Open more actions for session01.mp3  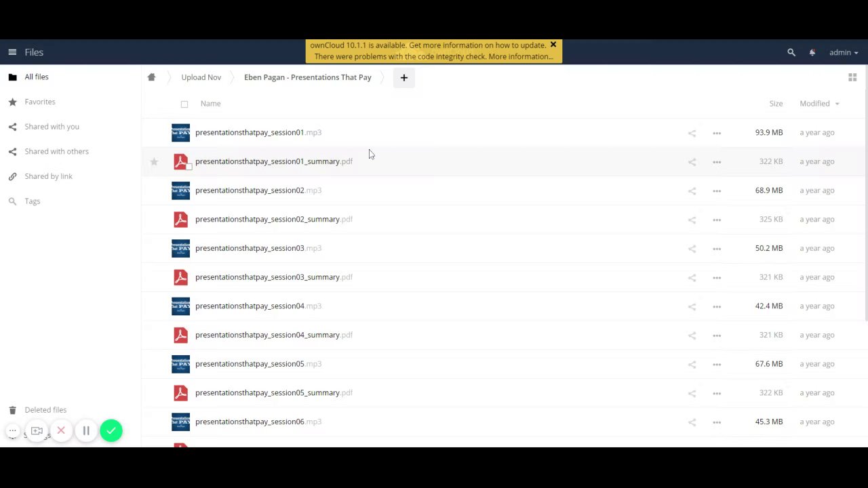point(717,133)
